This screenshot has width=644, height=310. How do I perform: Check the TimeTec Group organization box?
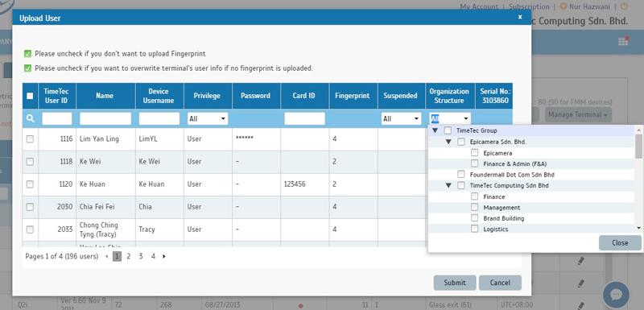point(448,130)
